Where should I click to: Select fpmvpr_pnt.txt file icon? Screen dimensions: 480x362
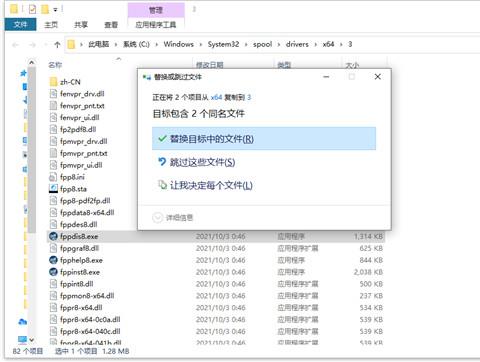[x=53, y=153]
